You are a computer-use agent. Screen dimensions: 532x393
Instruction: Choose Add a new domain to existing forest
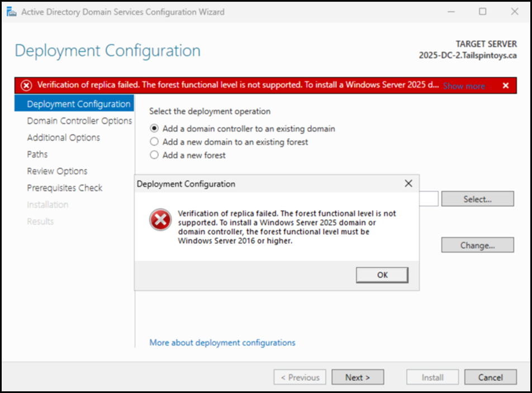pos(155,142)
